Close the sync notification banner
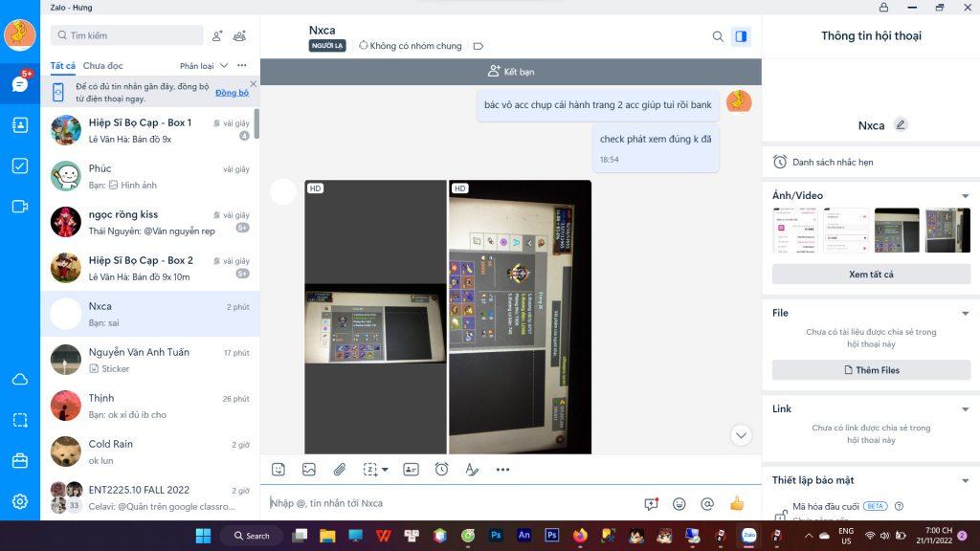 click(253, 83)
